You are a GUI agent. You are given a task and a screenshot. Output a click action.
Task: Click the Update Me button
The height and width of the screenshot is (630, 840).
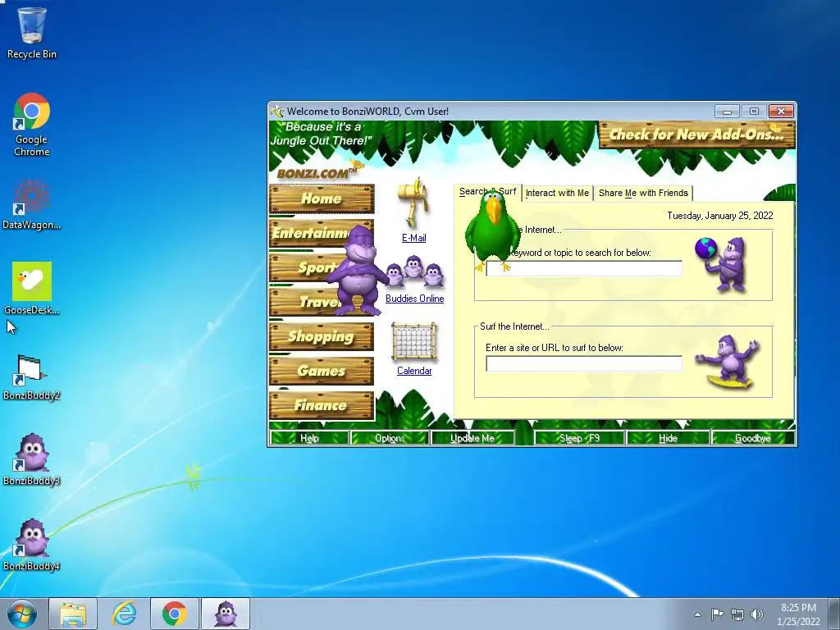(472, 438)
